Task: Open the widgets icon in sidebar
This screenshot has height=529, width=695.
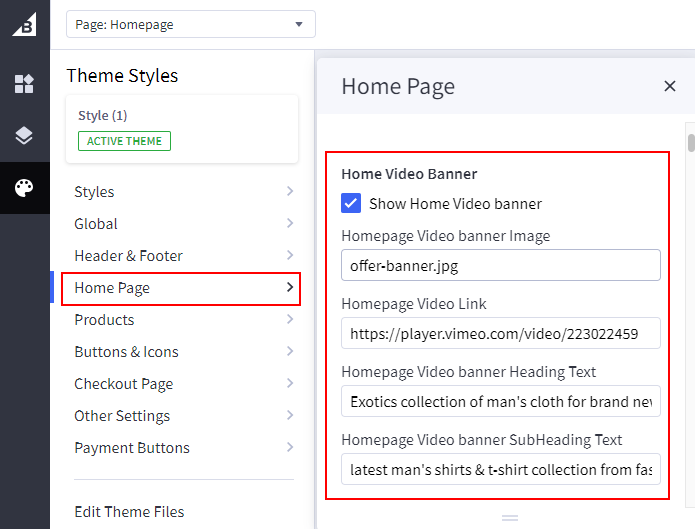Action: point(24,84)
